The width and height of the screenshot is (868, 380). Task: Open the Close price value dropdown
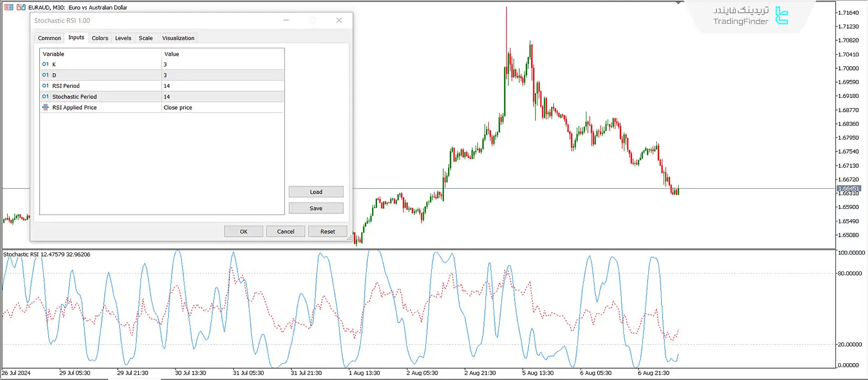tap(222, 107)
